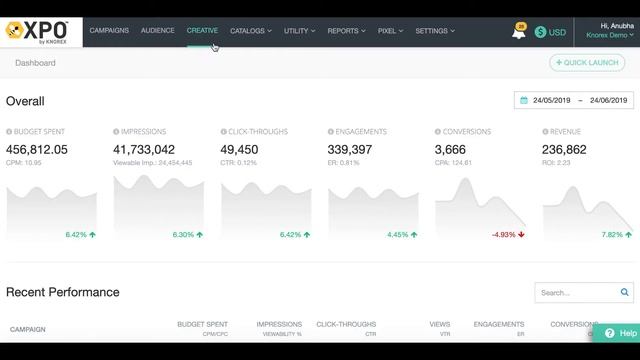Expand the Settings dropdown menu
The width and height of the screenshot is (640, 360).
point(435,31)
